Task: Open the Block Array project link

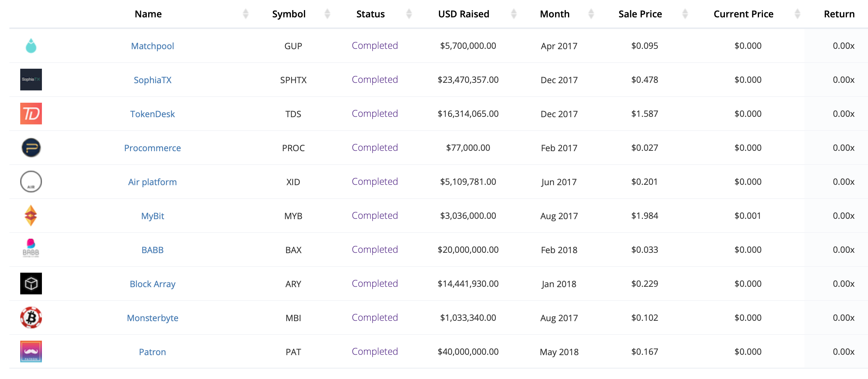Action: (x=152, y=284)
